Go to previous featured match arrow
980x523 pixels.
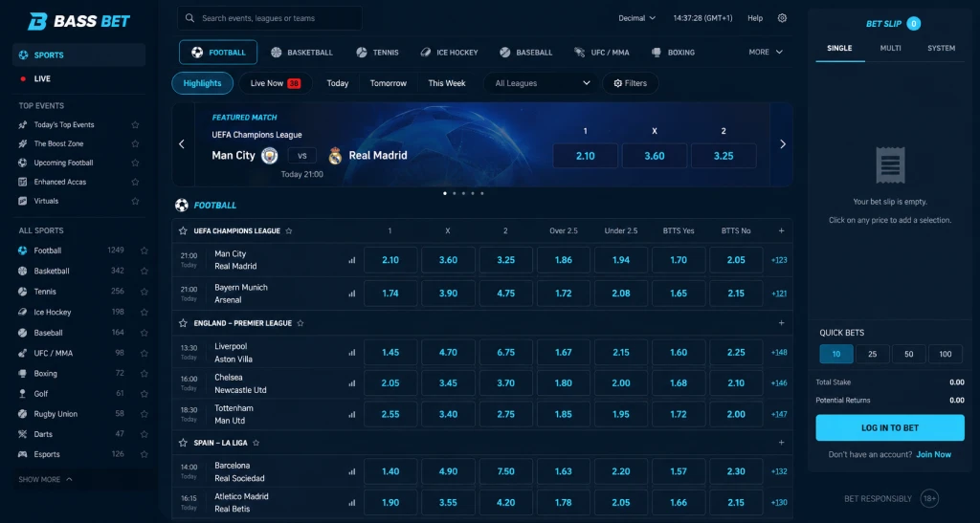(x=182, y=144)
